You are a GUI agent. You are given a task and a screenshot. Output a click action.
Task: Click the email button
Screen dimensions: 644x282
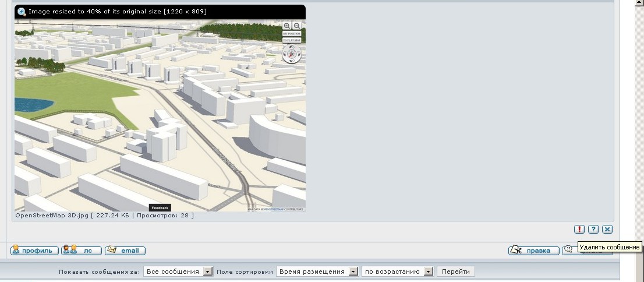[125, 251]
